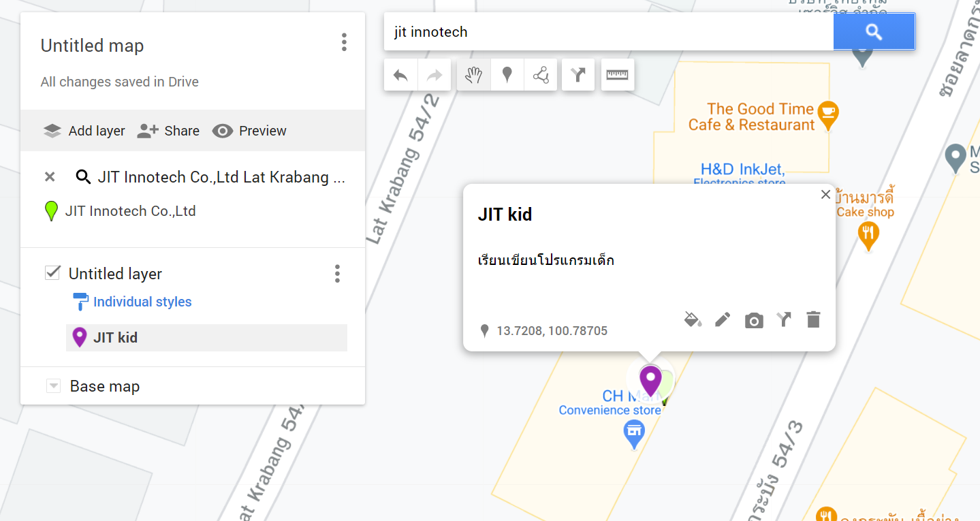Select the Add marker tool
980x521 pixels.
pyautogui.click(x=507, y=75)
